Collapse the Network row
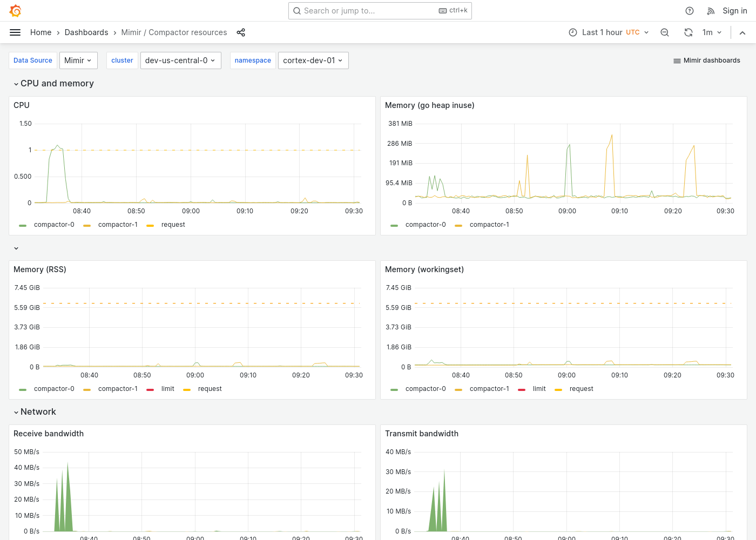 pos(35,411)
